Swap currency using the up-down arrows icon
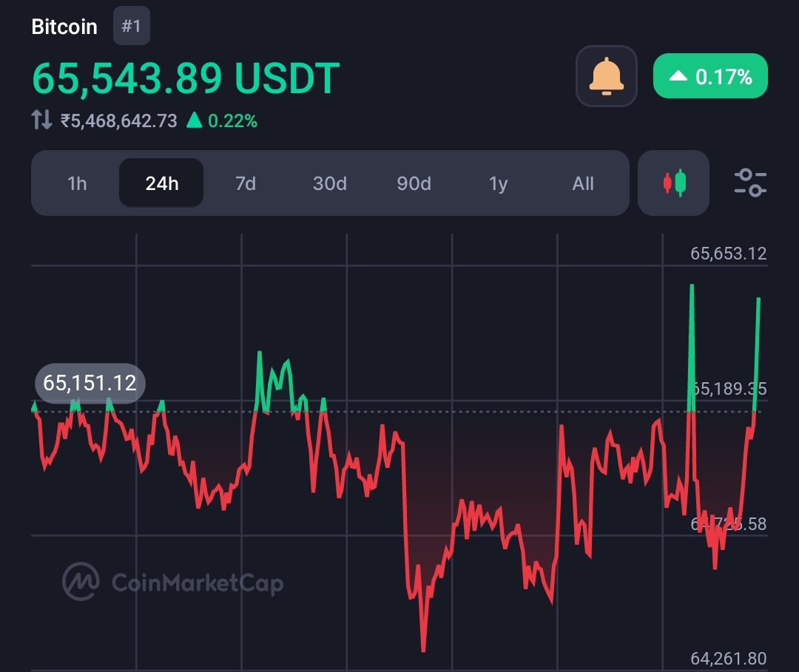 tap(41, 121)
